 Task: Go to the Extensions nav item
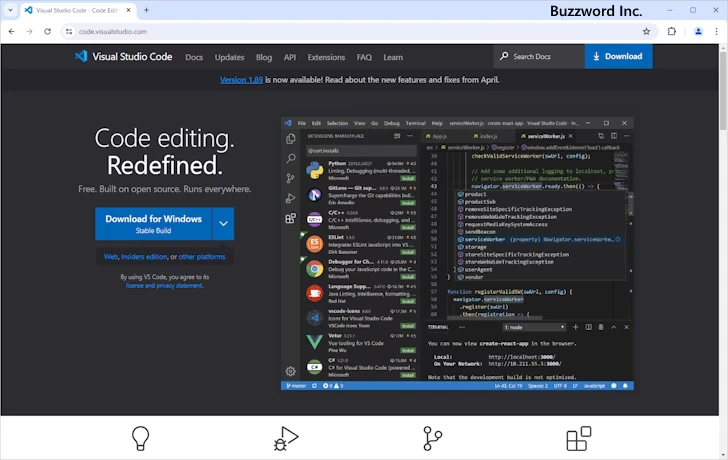(326, 57)
